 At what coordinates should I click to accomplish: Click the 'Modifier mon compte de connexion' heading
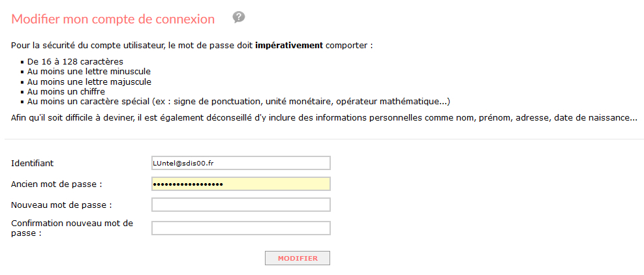[x=113, y=19]
